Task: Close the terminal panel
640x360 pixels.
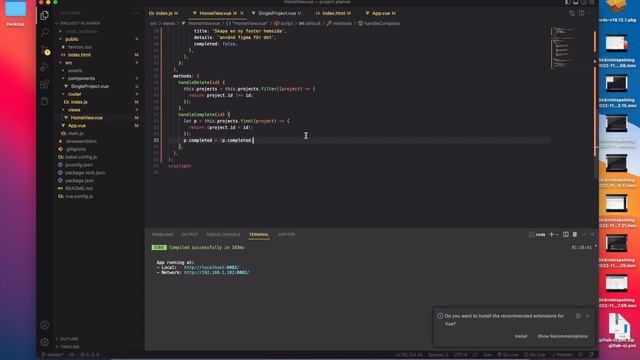Action: 592,234
